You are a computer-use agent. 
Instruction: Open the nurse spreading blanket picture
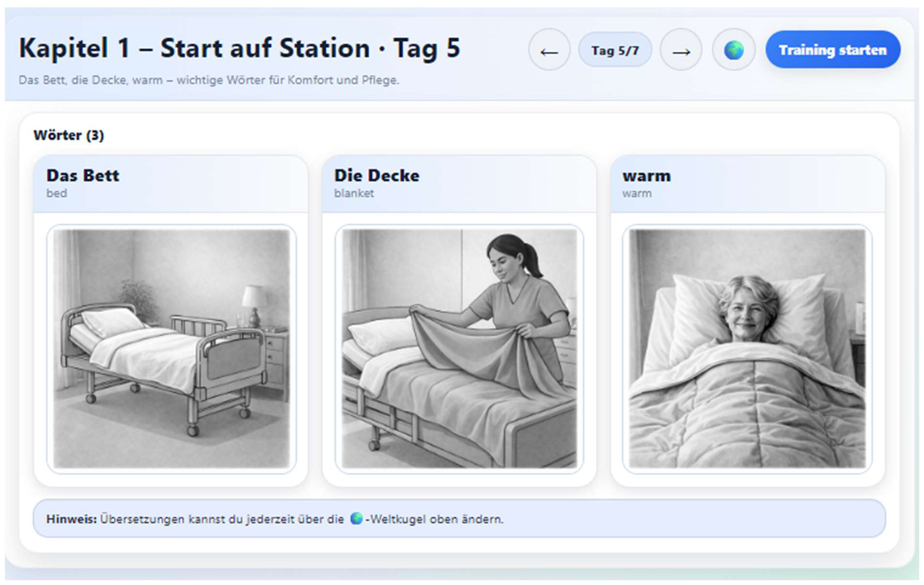click(459, 349)
